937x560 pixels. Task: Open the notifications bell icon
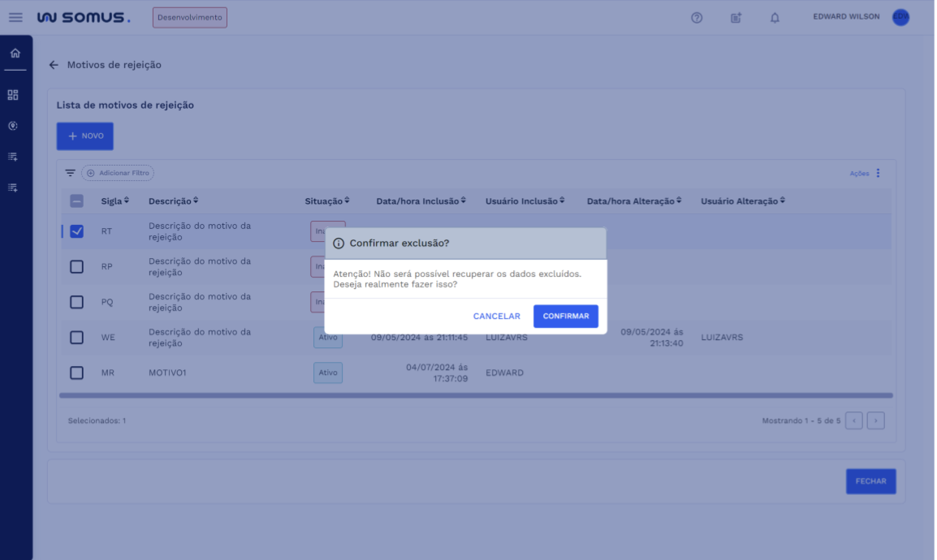point(775,18)
